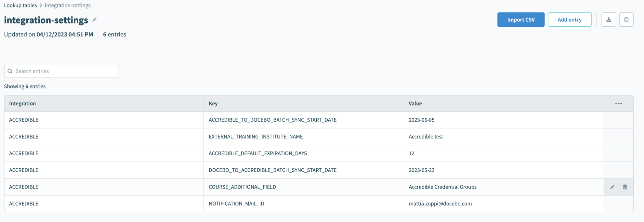Download the lookup table
The height and width of the screenshot is (222, 644).
609,20
